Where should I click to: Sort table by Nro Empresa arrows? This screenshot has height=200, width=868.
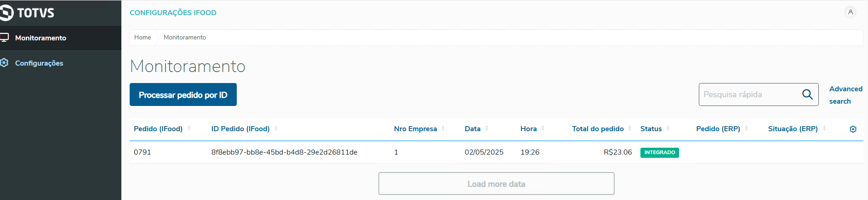(443, 128)
